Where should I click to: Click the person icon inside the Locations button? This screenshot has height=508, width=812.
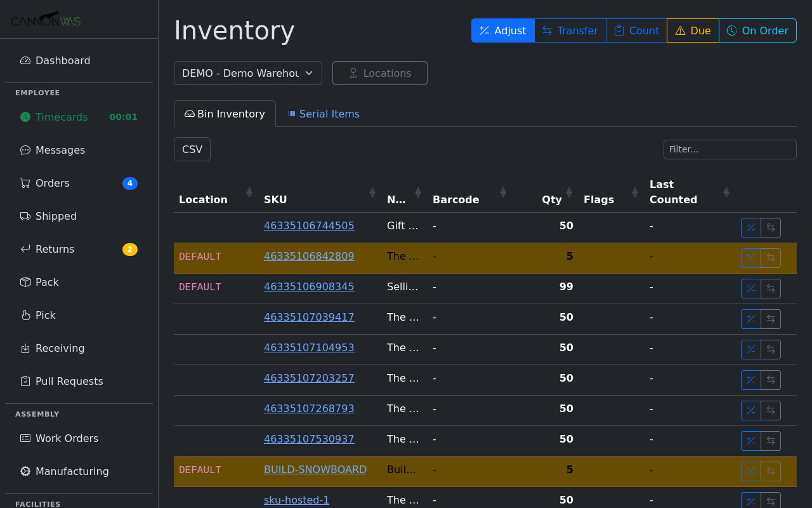[x=352, y=73]
